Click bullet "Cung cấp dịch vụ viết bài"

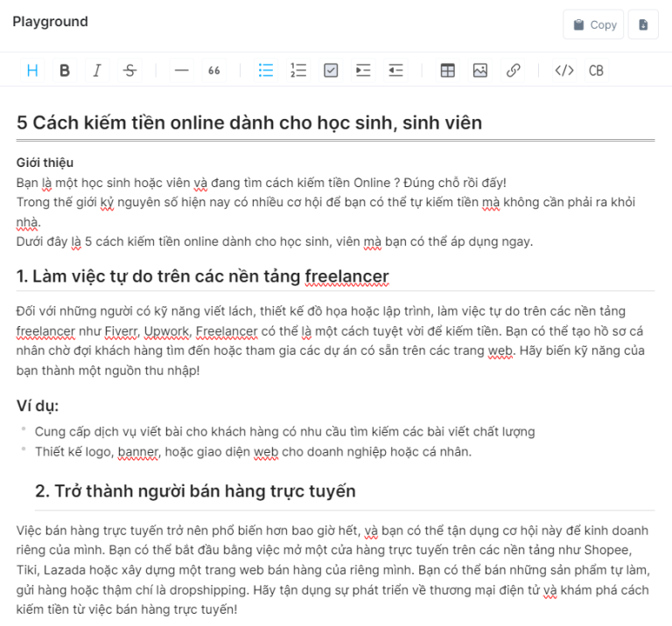click(285, 432)
